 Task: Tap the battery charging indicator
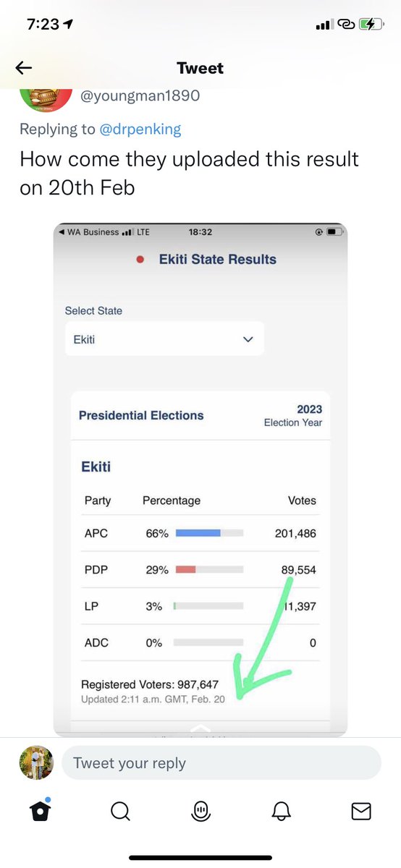[370, 24]
